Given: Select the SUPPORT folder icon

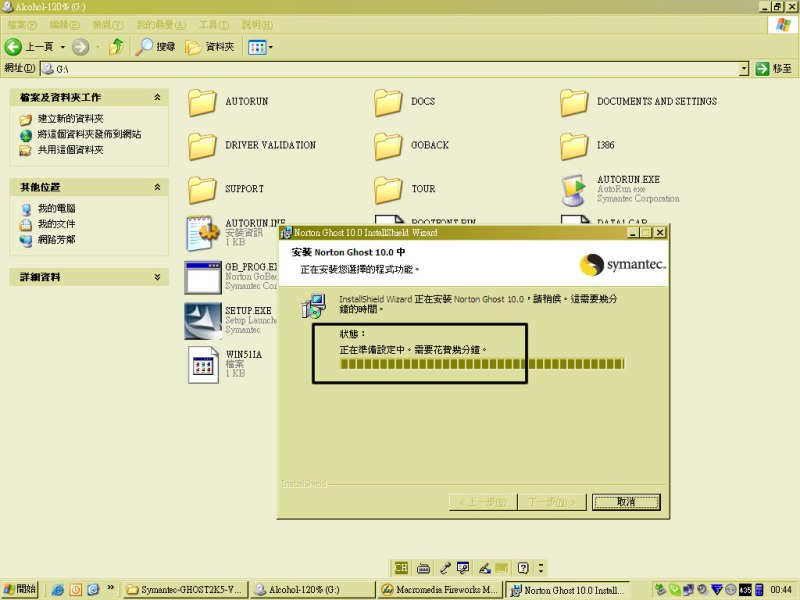Looking at the screenshot, I should click(202, 189).
